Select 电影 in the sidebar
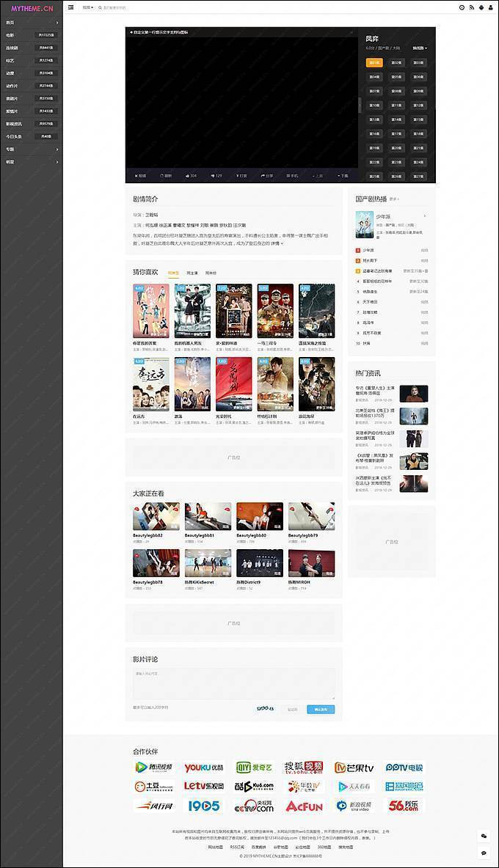Screen dimensions: 499x868 pos(32,35)
